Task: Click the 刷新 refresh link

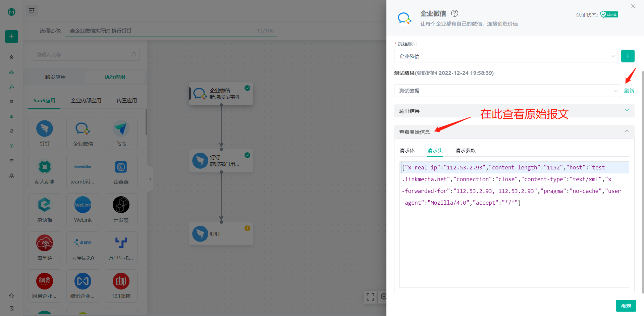Action: tap(629, 91)
